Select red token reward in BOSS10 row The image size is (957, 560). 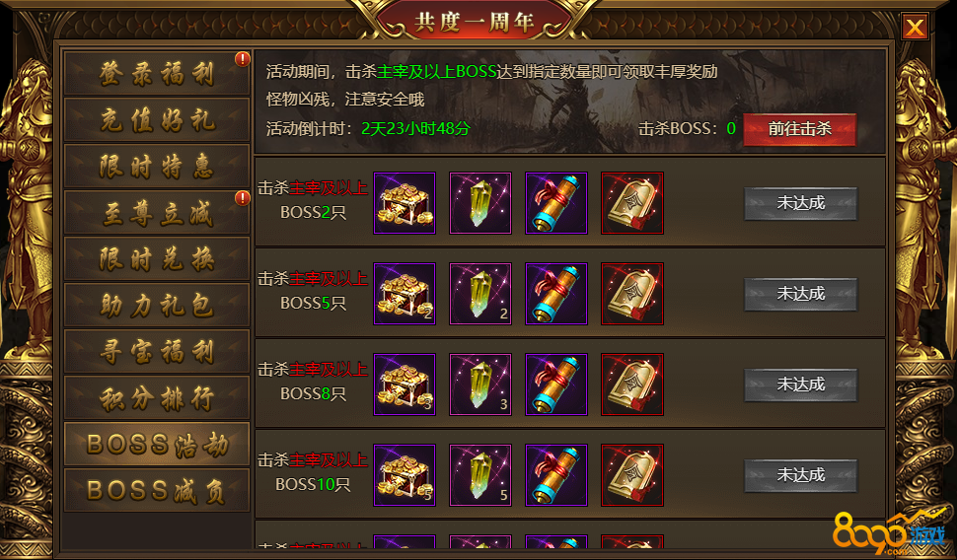click(x=632, y=475)
